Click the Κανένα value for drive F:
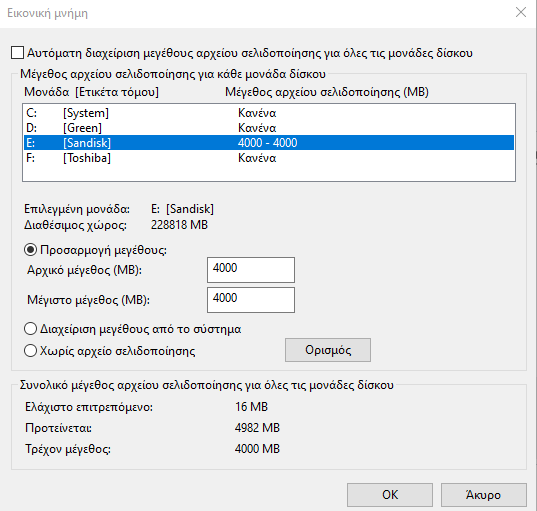 click(257, 158)
